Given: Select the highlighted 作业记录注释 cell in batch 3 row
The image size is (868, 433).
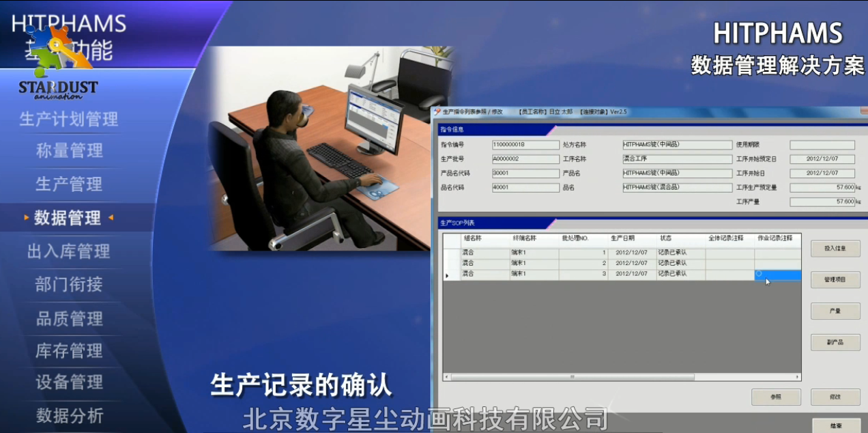Looking at the screenshot, I should click(778, 275).
